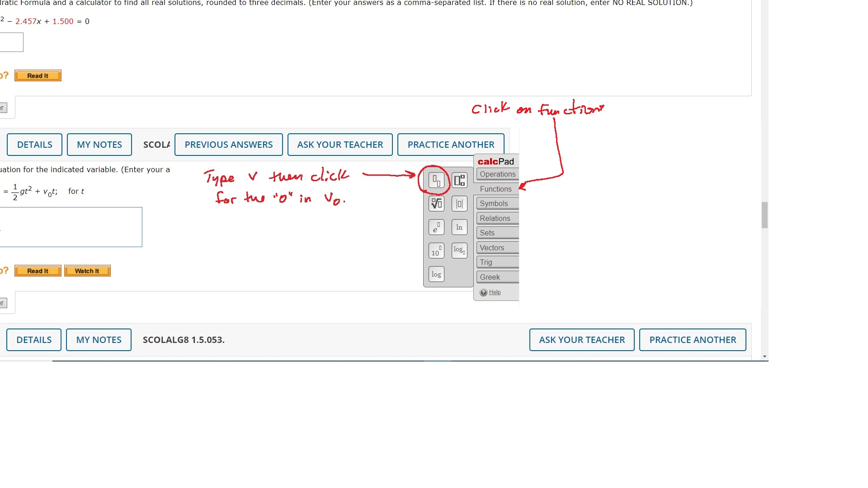The image size is (868, 488).
Task: Click the page's vertical scrollbar thumb
Action: pos(764,215)
